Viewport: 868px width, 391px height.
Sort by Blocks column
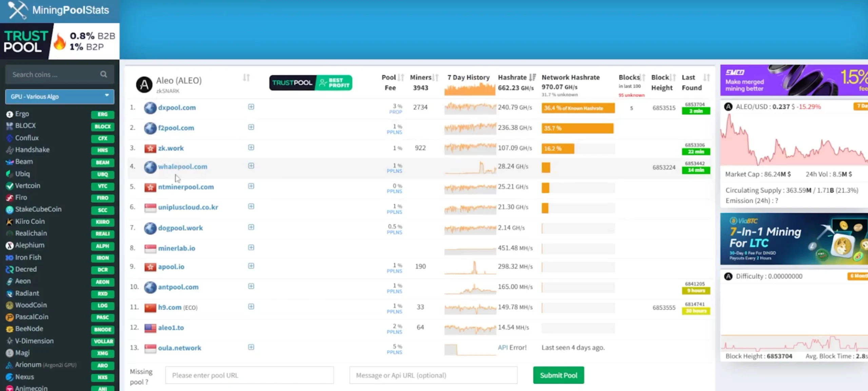coord(642,78)
